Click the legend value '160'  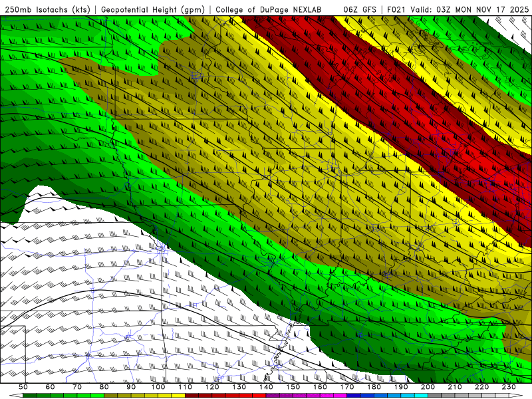point(321,387)
